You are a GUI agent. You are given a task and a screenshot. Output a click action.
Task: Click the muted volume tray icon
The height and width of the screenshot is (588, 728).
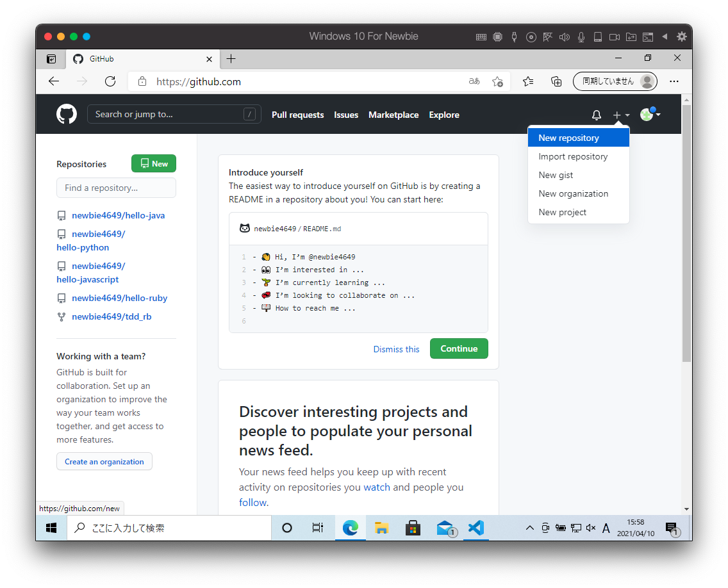tap(591, 528)
